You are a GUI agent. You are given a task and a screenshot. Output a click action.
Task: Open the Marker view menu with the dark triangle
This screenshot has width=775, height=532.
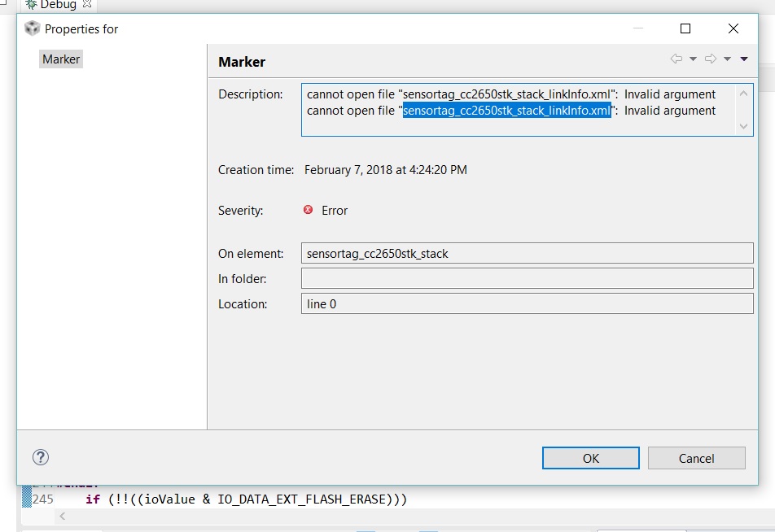[x=744, y=59]
